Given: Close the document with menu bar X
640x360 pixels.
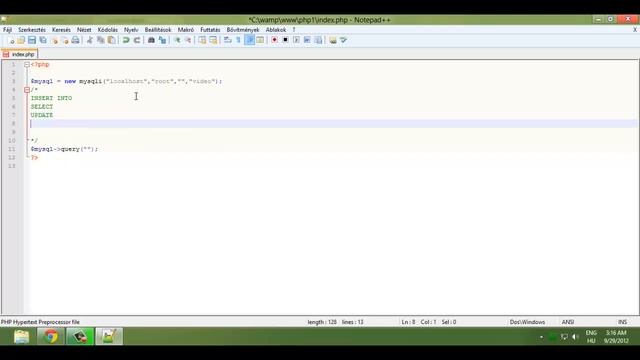Looking at the screenshot, I should pos(635,30).
